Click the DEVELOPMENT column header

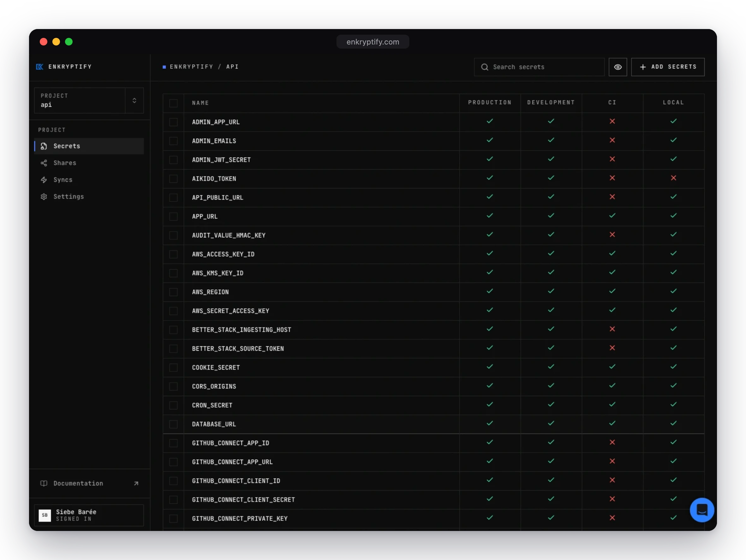[x=551, y=103]
